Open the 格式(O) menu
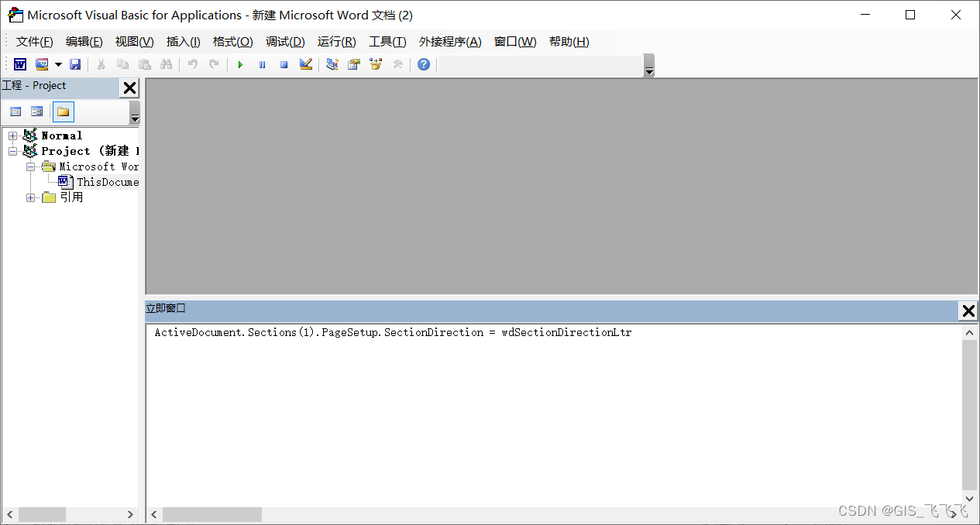 233,42
